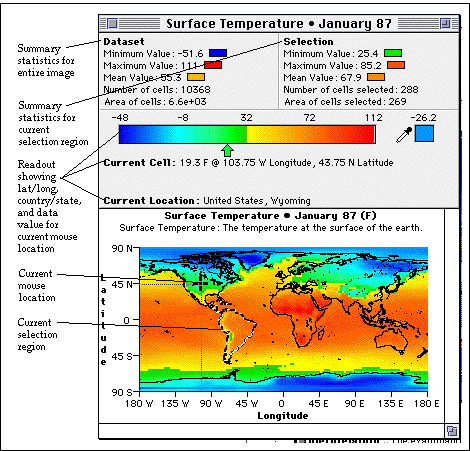Click the window title 'Surface Temperature • January 87'
Viewport: 470px width, 451px height.
click(279, 24)
